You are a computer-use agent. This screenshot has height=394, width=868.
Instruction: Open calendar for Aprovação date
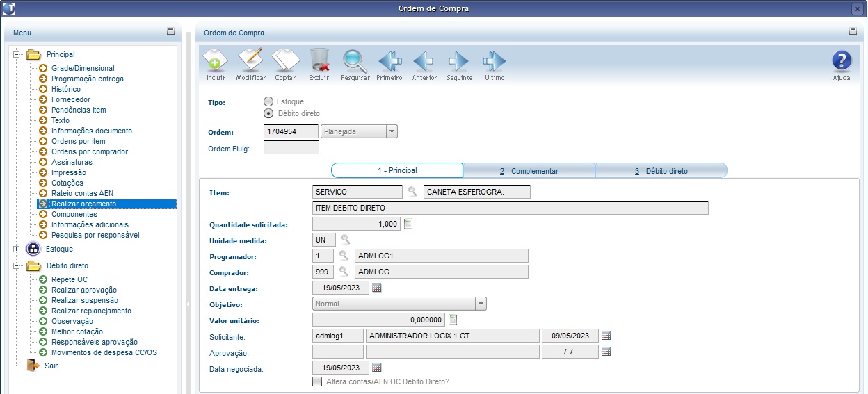[x=606, y=352]
